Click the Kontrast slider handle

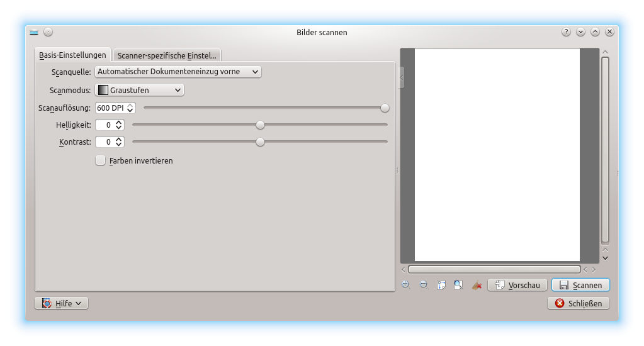tap(260, 142)
